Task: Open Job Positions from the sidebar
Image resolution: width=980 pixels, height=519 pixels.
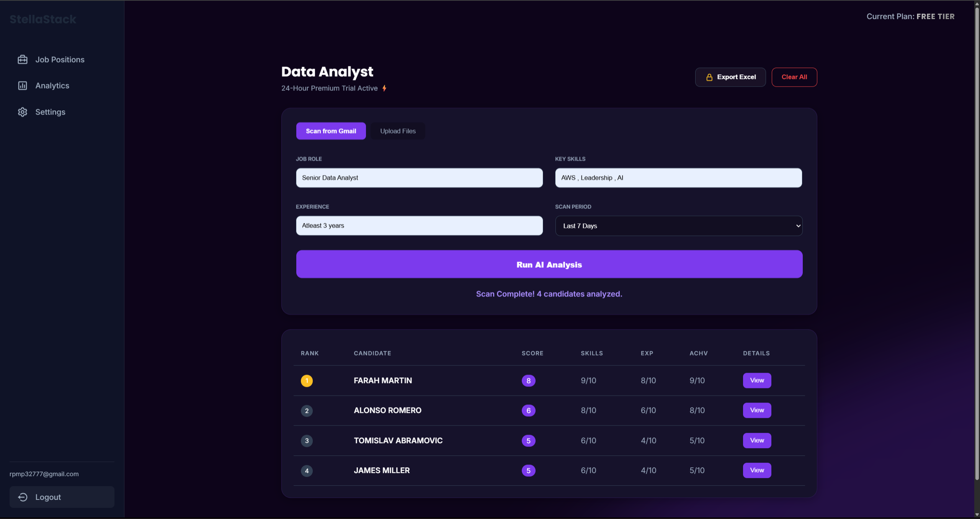Action: (x=60, y=59)
